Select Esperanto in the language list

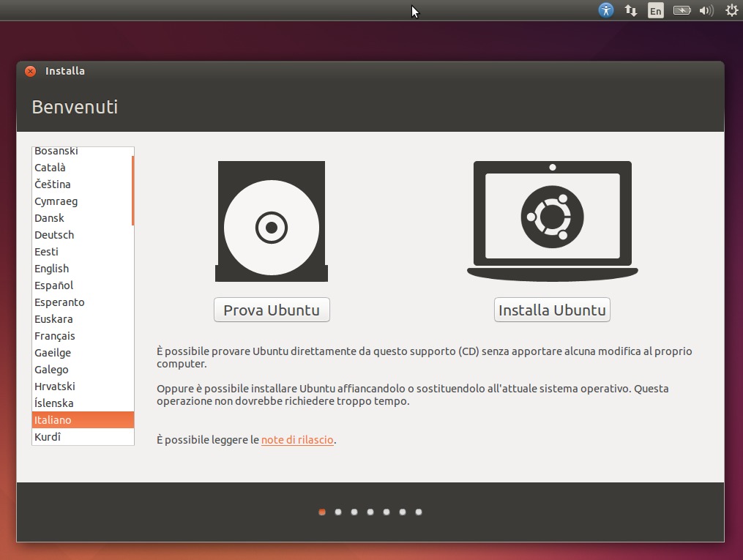[x=83, y=302]
